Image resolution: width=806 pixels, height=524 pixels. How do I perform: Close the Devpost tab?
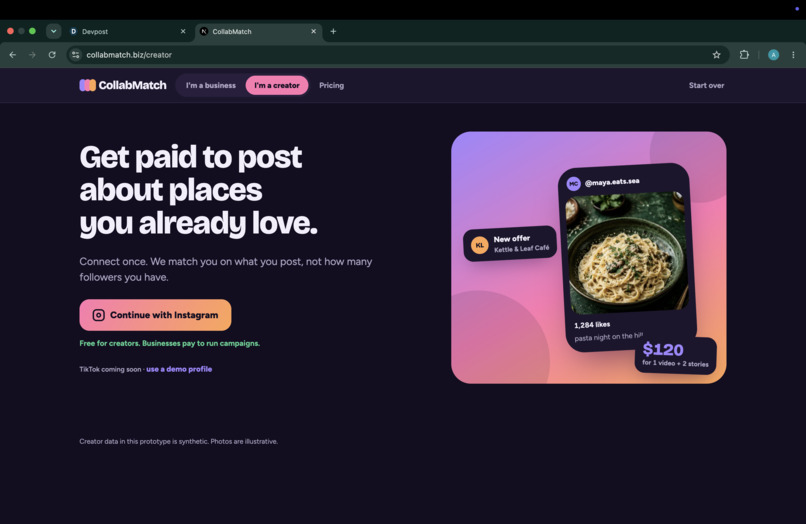pyautogui.click(x=183, y=31)
